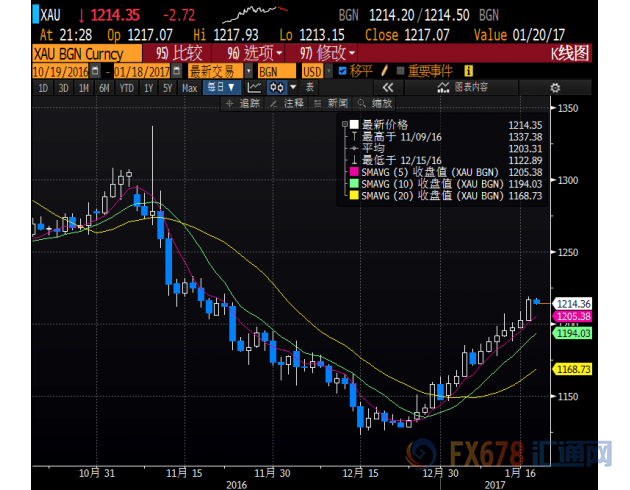This screenshot has height=490, width=630.
Task: Activate the 追踪 crosshair tool
Action: pos(248,103)
